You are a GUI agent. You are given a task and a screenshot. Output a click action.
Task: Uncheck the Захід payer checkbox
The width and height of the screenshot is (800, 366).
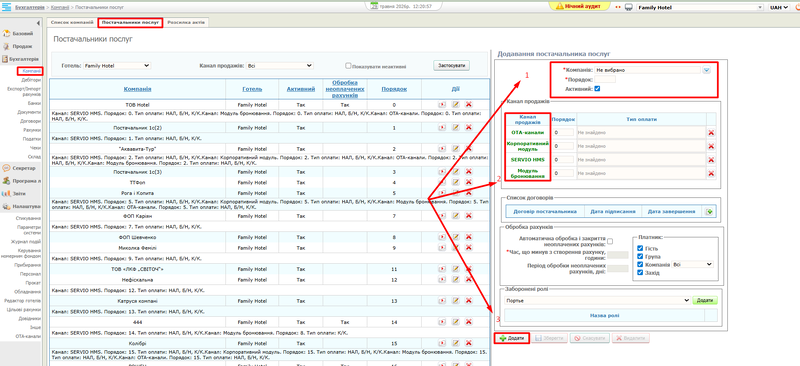pos(640,273)
